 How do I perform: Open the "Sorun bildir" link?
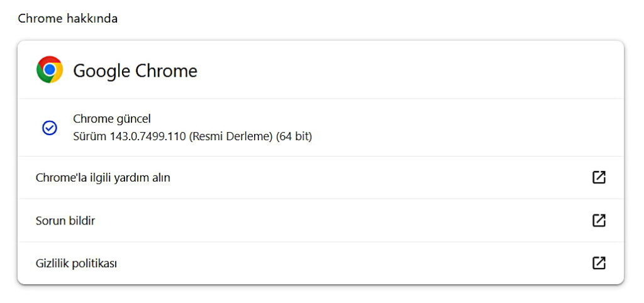point(65,221)
